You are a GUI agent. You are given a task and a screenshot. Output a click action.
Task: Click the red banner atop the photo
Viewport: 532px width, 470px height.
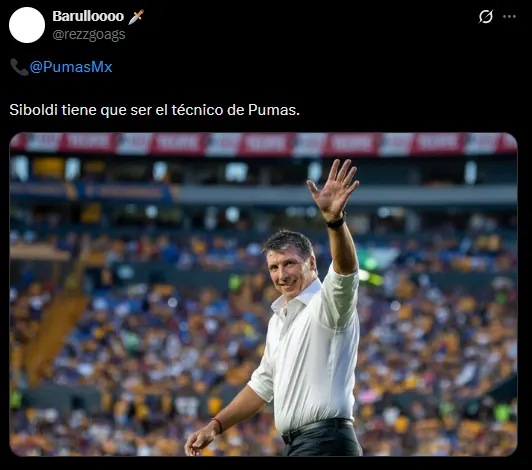click(x=263, y=143)
